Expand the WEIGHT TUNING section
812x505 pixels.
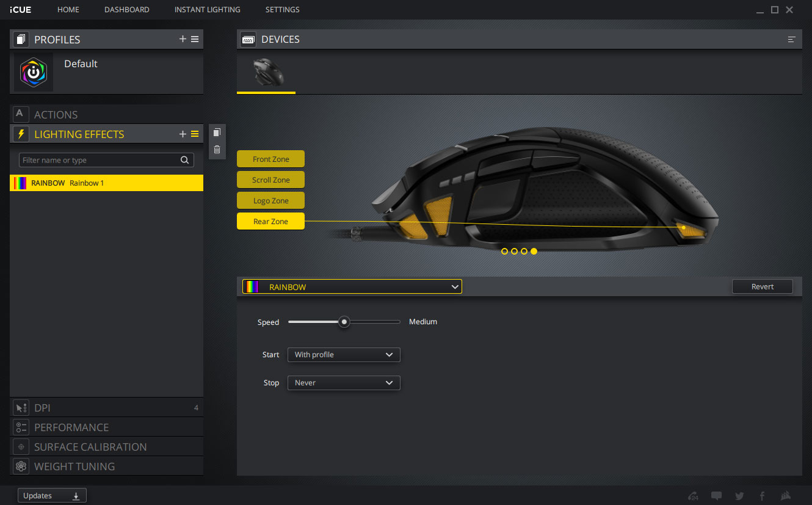(106, 467)
